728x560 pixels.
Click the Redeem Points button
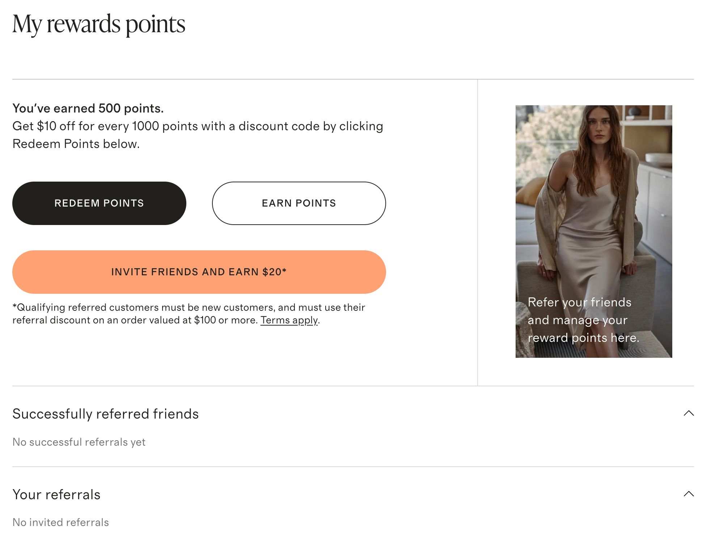tap(99, 203)
